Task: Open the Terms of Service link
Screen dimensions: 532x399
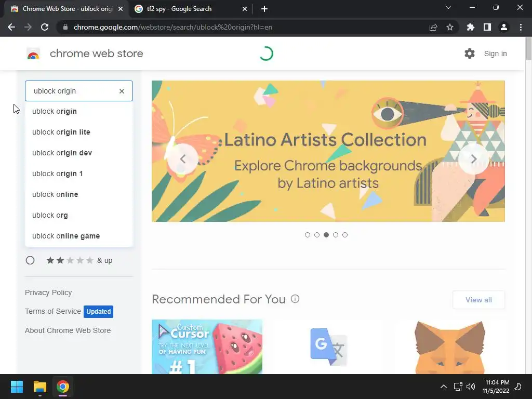Action: coord(53,311)
